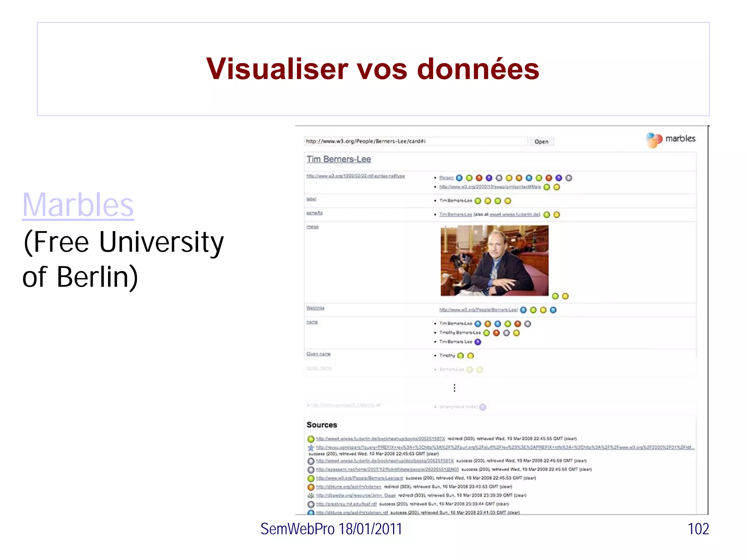Viewport: 747px width, 560px height.
Task: Click green marble for Berners-Lee/card source
Action: (311, 478)
